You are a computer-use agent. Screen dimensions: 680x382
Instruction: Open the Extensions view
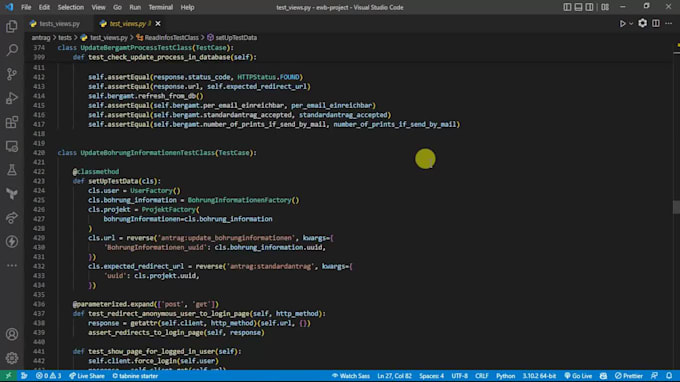tap(12, 122)
